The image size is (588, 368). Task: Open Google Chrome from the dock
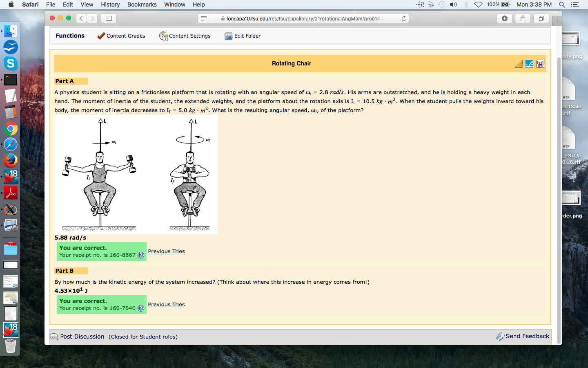(11, 128)
